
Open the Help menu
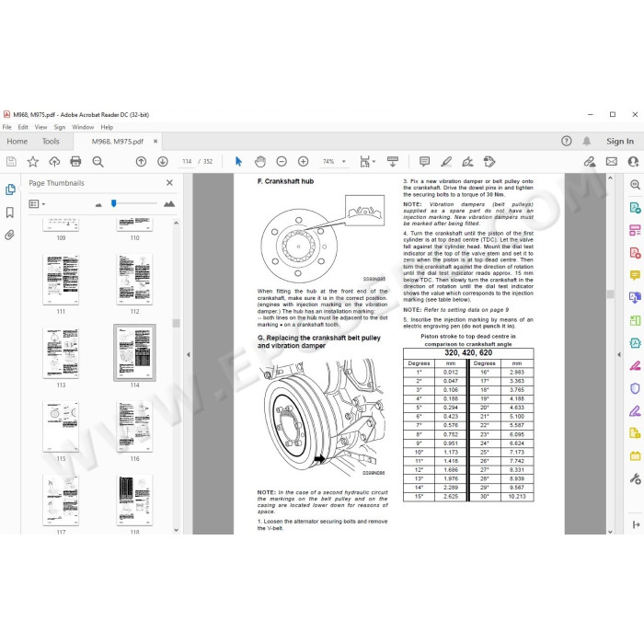pos(107,127)
